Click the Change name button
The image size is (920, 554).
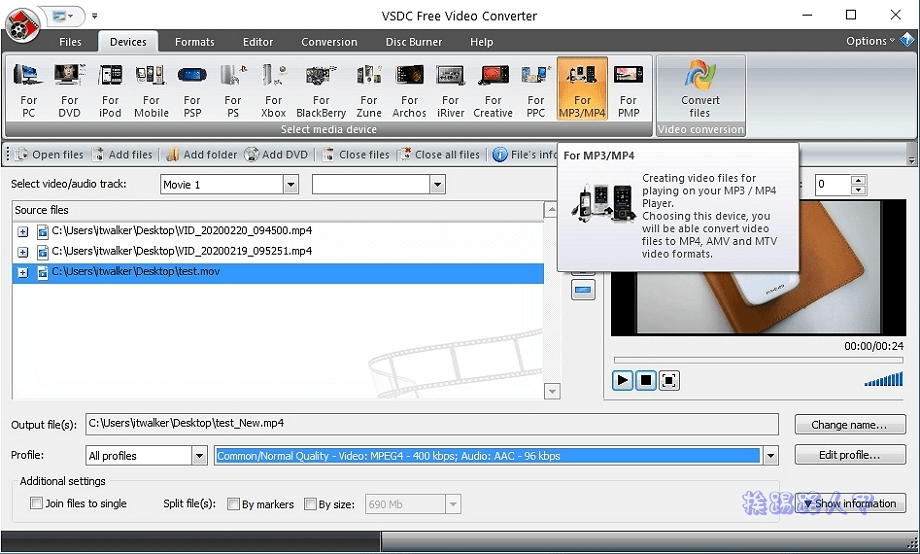click(x=850, y=424)
